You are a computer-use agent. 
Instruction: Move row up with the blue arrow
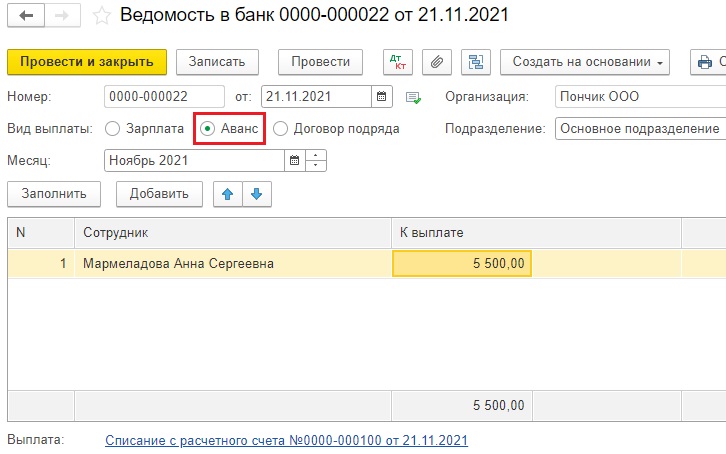coord(227,194)
